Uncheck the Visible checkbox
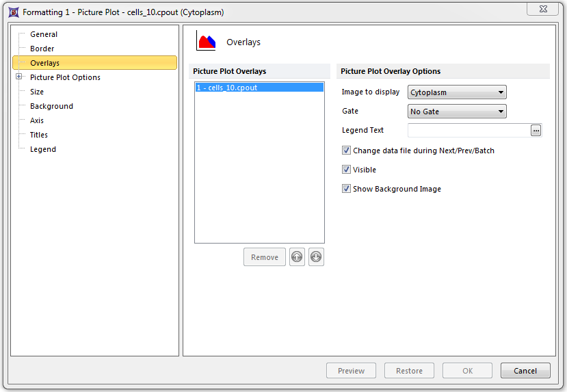This screenshot has width=567, height=392. [347, 170]
